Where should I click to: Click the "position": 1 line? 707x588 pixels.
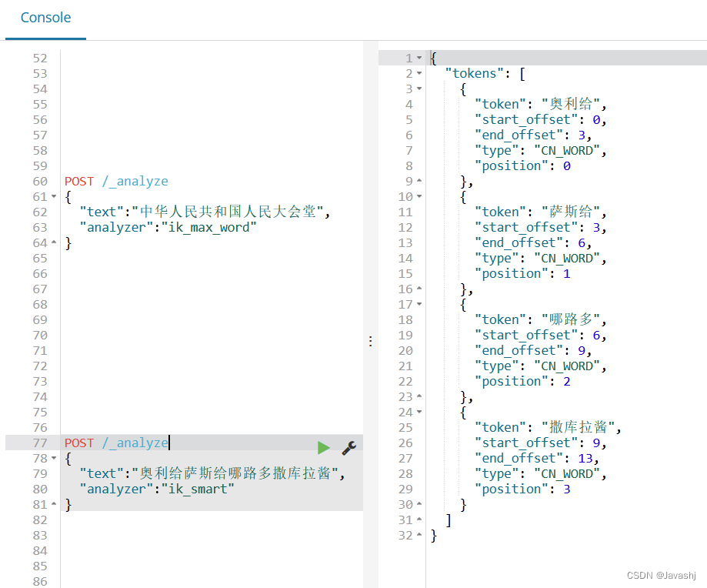click(x=522, y=274)
